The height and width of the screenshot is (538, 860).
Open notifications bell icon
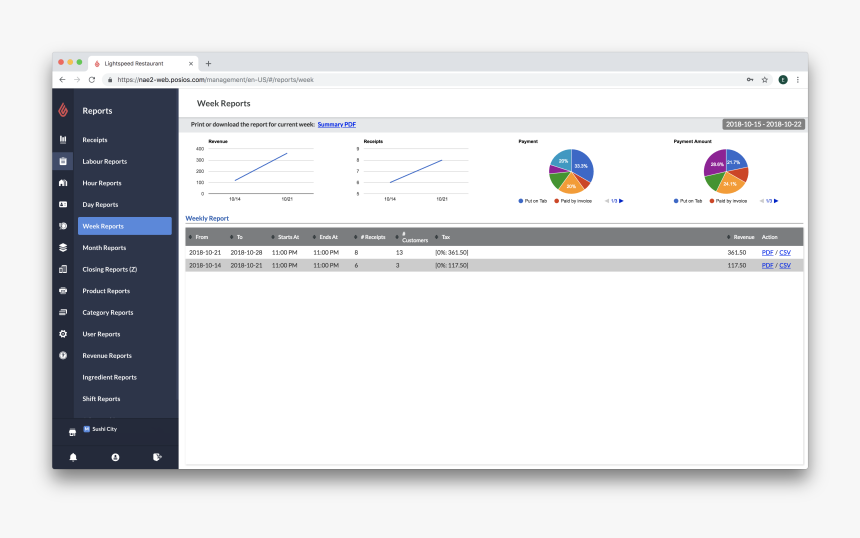click(x=73, y=457)
